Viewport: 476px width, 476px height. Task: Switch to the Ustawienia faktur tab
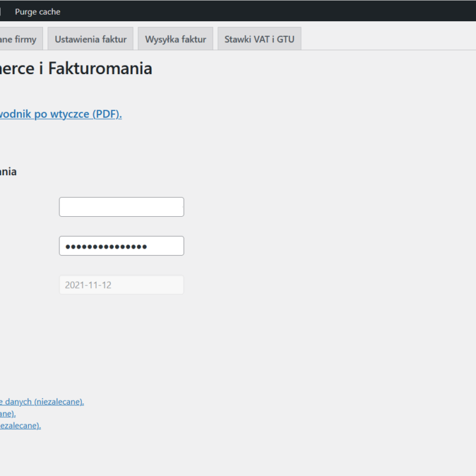(x=91, y=39)
